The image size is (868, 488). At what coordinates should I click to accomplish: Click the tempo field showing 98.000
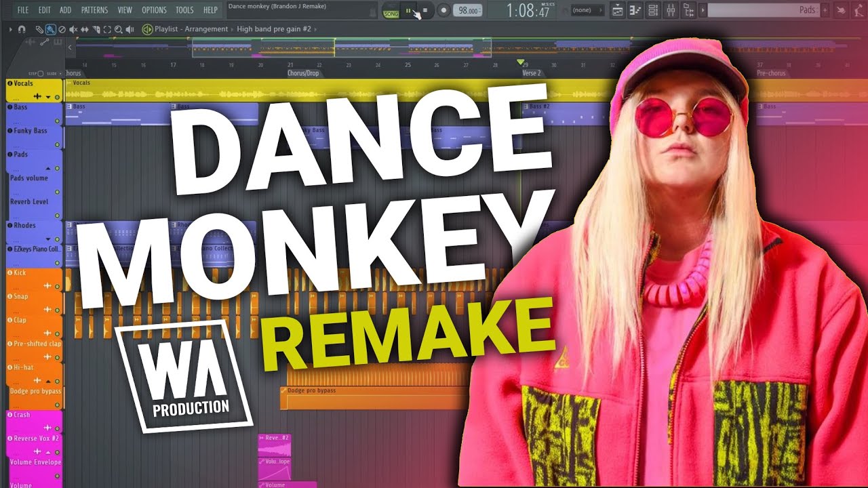[469, 10]
